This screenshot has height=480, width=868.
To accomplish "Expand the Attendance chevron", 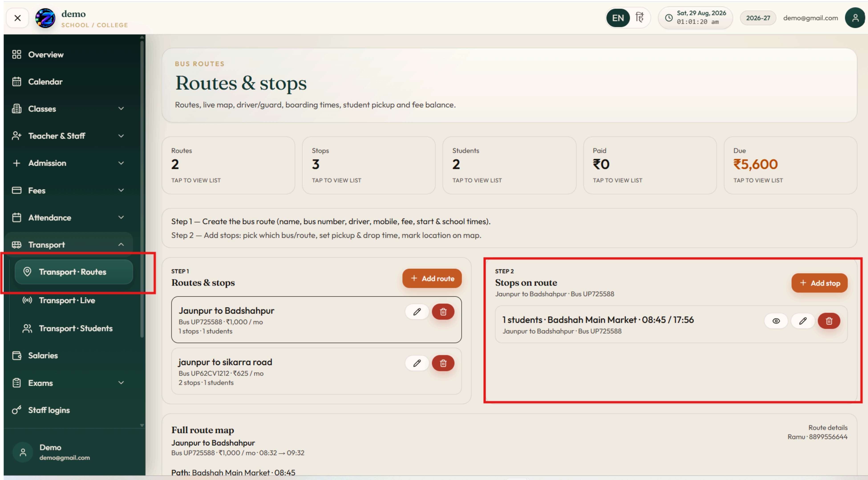I will tap(121, 217).
